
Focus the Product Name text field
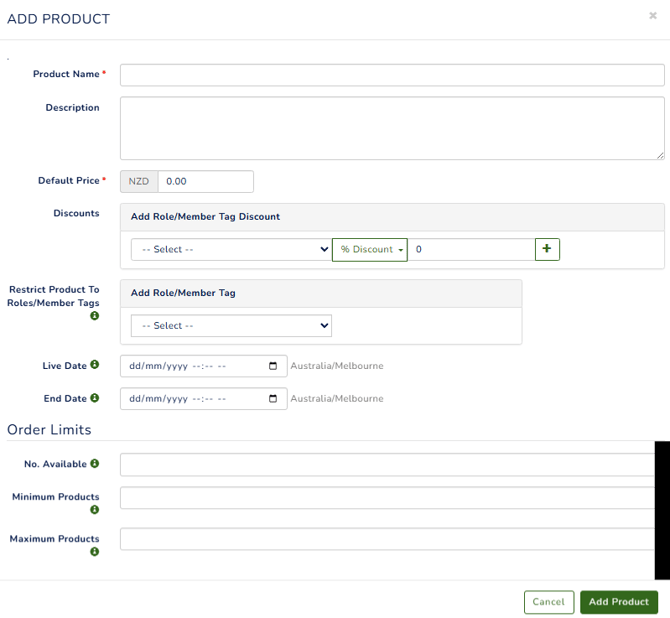click(392, 75)
